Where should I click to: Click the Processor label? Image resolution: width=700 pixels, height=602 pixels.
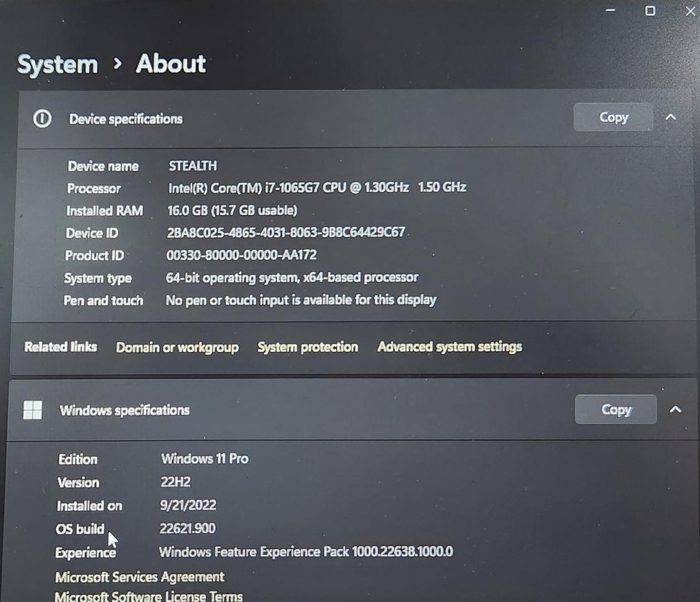click(x=94, y=188)
